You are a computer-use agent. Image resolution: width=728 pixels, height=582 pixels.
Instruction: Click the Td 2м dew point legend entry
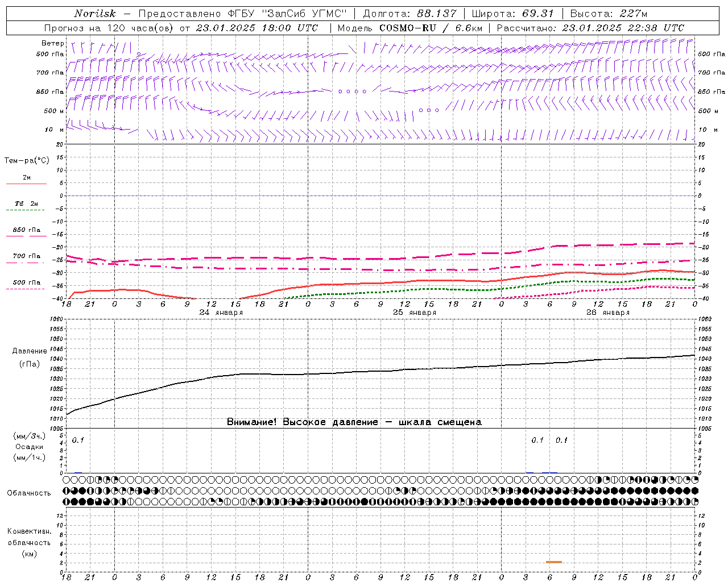point(27,203)
